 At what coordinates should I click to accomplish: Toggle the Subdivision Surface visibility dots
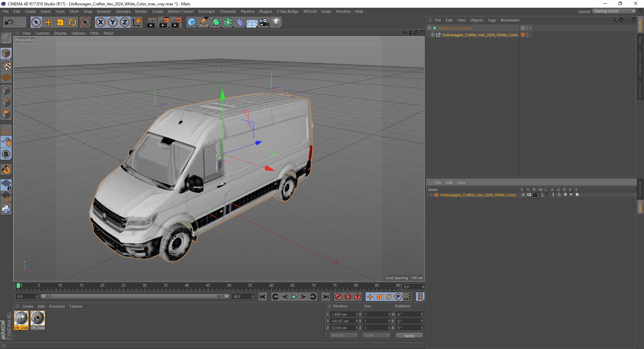pos(527,28)
